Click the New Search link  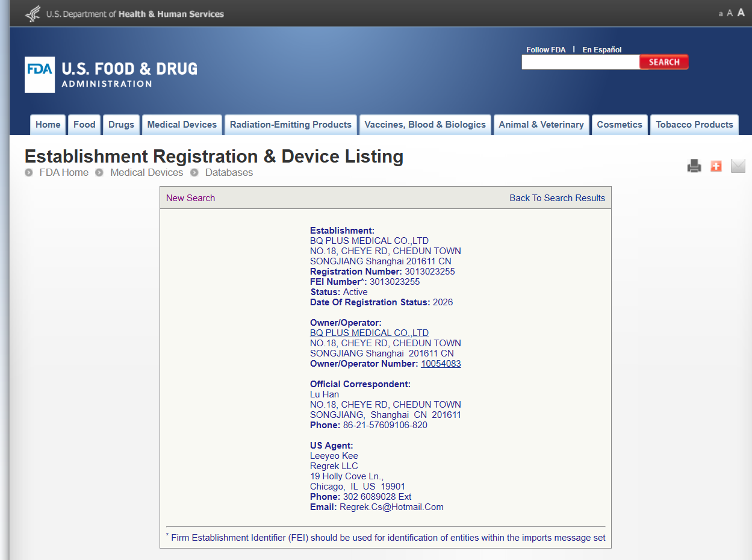click(x=190, y=198)
